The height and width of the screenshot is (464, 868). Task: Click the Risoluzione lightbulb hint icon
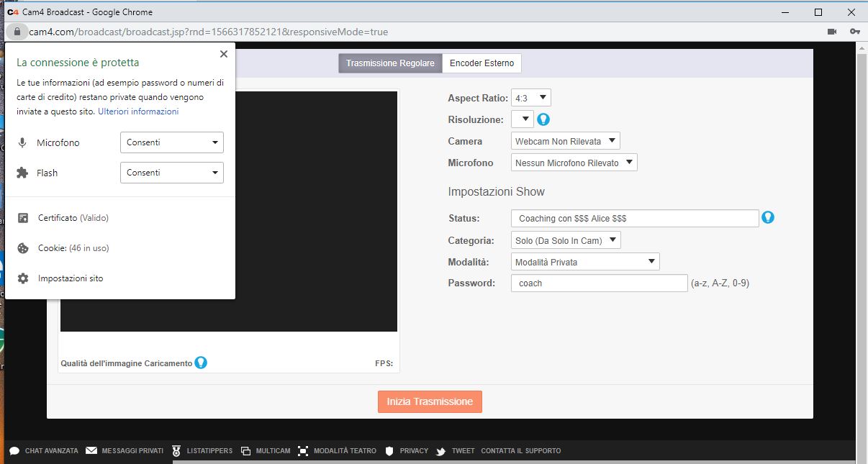[x=543, y=119]
